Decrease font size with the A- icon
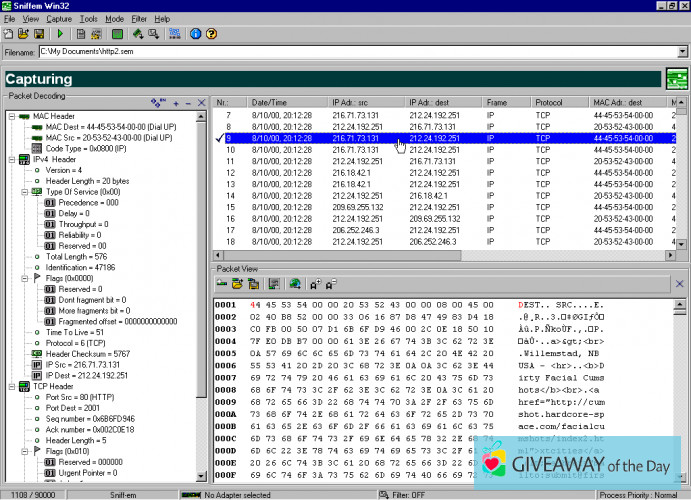Screen dimensions: 691x500 pyautogui.click(x=330, y=284)
